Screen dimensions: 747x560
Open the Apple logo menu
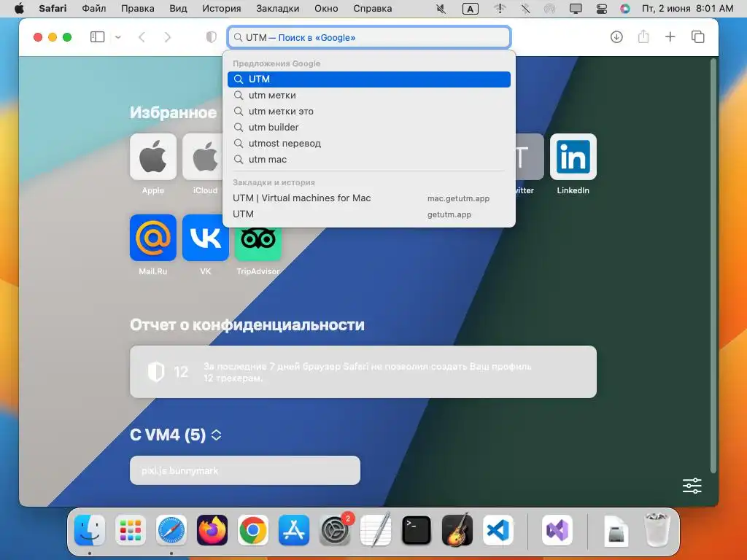19,9
